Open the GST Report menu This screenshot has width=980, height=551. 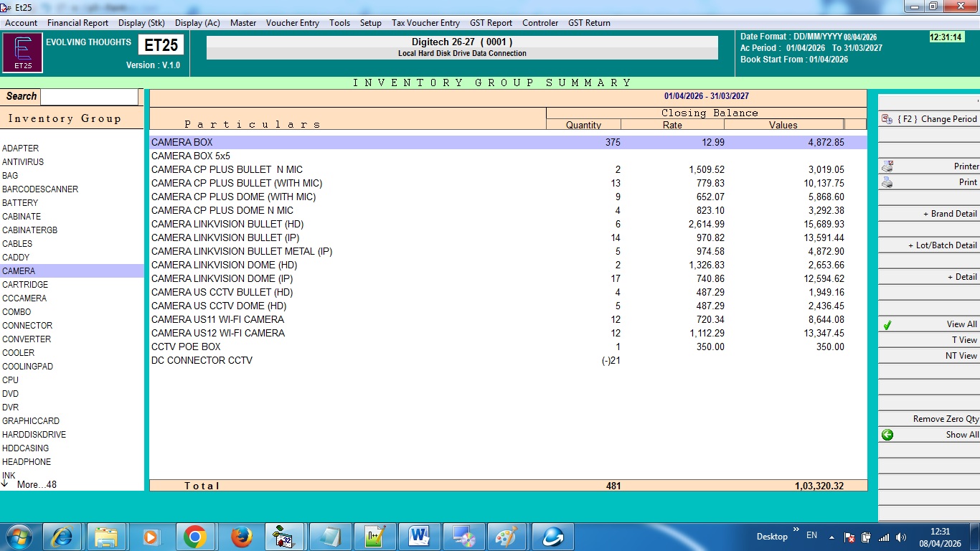[491, 23]
